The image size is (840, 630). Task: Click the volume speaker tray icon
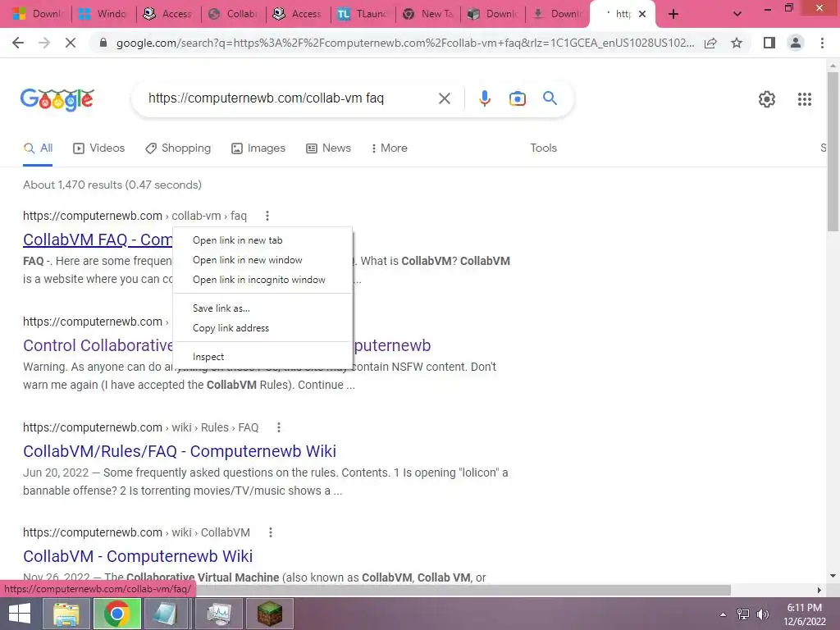(762, 614)
